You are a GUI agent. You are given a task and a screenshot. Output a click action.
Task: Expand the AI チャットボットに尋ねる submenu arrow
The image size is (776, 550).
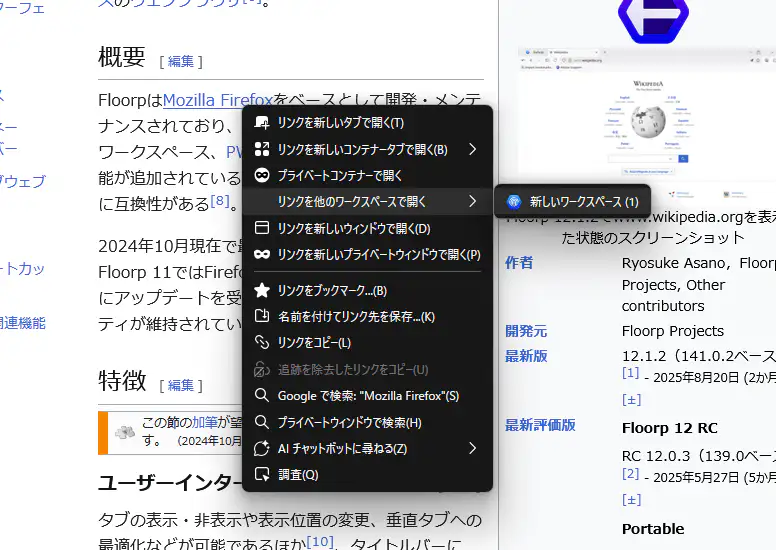pyautogui.click(x=472, y=448)
